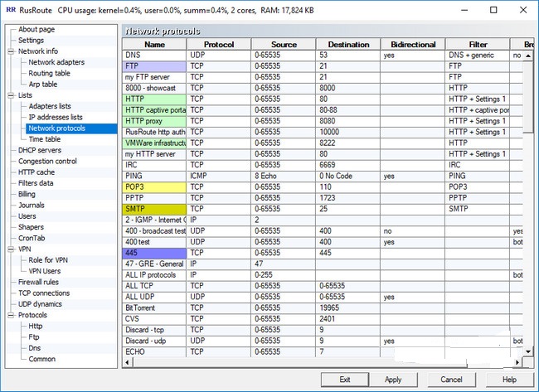This screenshot has width=539, height=392.
Task: Select the PPTP row name cell
Action: [x=154, y=198]
